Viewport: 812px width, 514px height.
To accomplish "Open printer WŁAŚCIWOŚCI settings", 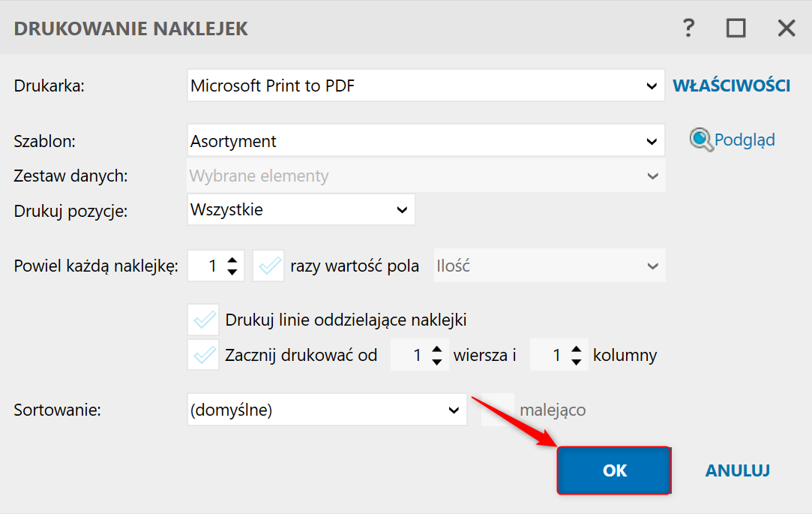I will 731,86.
